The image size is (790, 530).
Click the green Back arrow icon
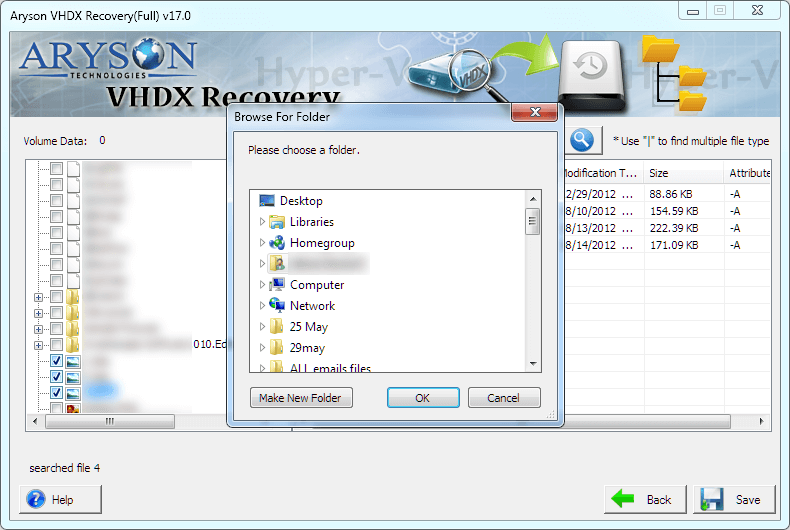tap(623, 499)
